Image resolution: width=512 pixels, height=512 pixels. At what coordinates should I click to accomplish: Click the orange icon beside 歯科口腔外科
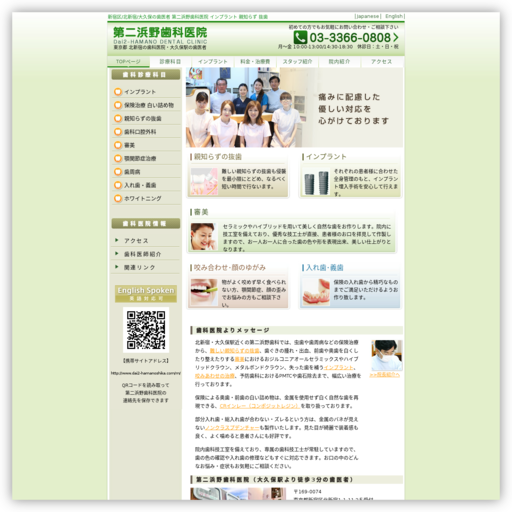118,132
